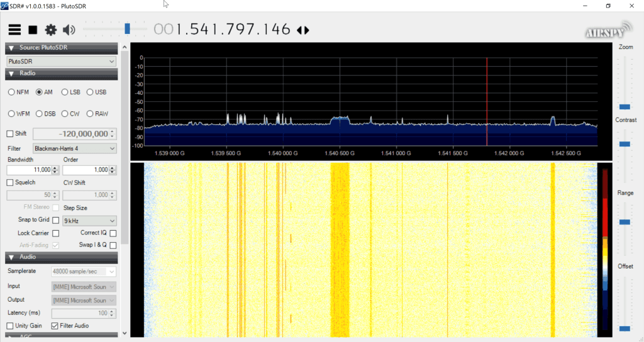Click the left frequency step arrow
This screenshot has height=342, width=644.
point(299,30)
